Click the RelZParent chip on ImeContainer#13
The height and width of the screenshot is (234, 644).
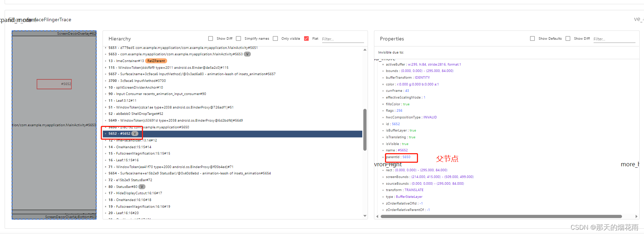(x=156, y=61)
